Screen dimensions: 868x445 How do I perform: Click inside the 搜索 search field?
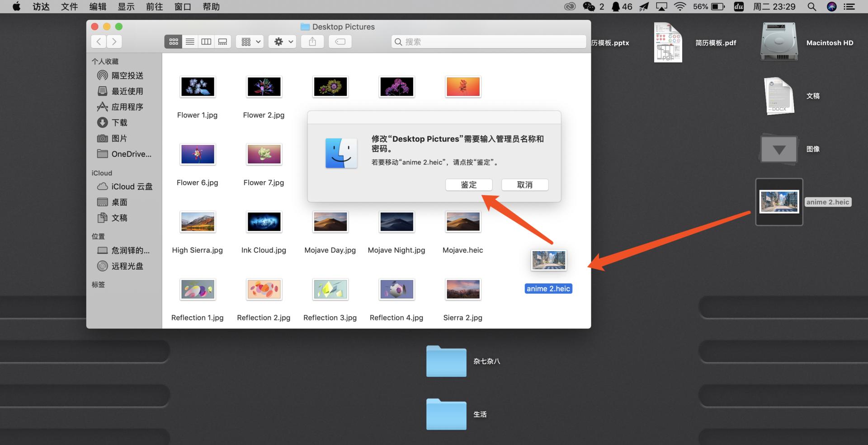[488, 42]
